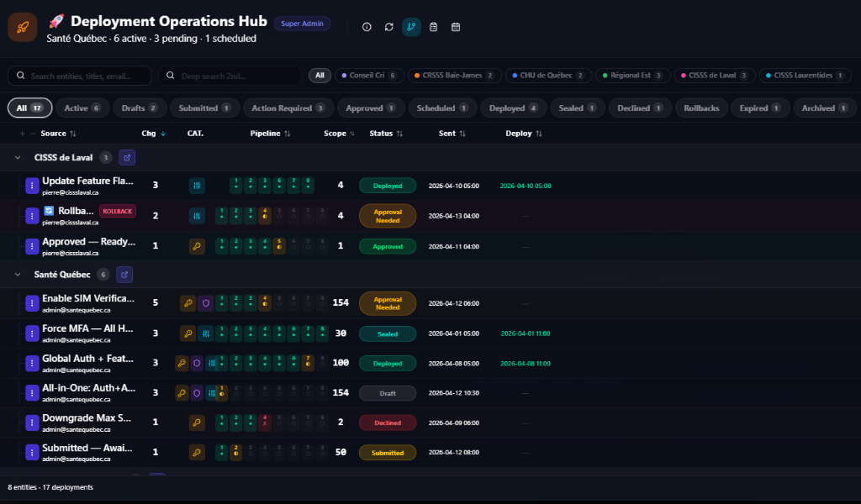Viewport: 861px width, 504px height.
Task: Click the red ROLLBACK badge
Action: point(118,211)
